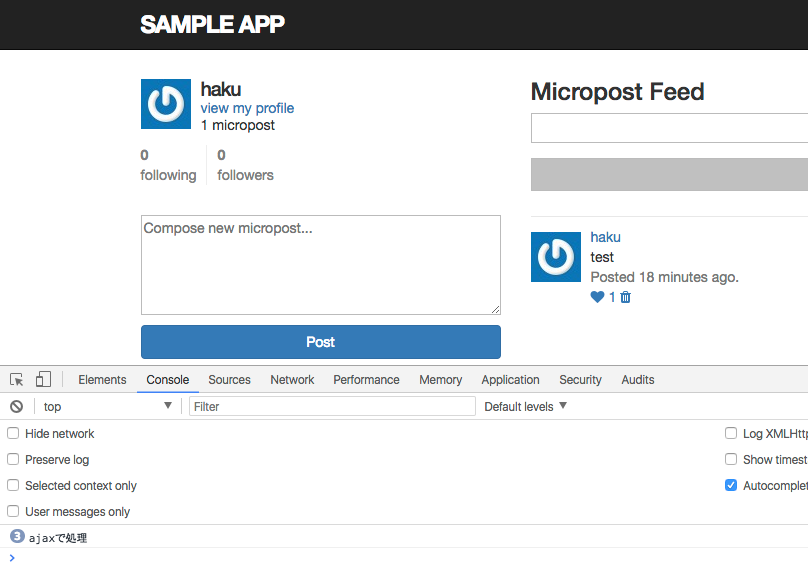Toggle the device toolbar icon

click(43, 380)
